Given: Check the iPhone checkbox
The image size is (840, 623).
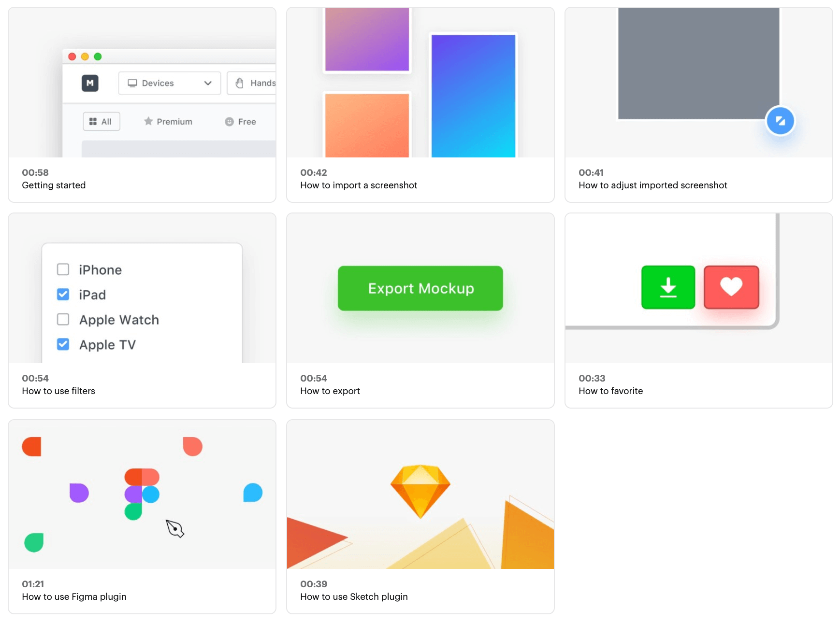Looking at the screenshot, I should pos(63,269).
